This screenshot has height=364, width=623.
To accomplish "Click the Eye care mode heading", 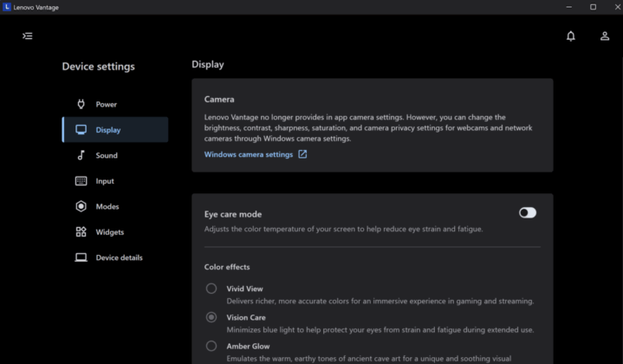I will pyautogui.click(x=233, y=214).
